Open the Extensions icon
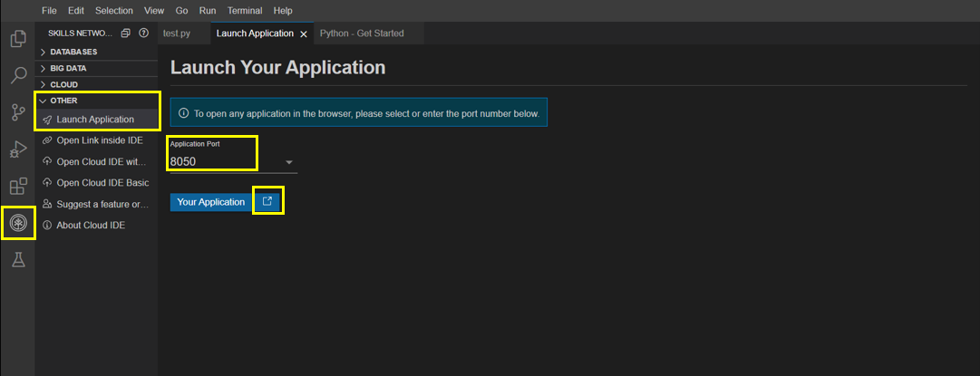This screenshot has height=376, width=980. pos(17,187)
